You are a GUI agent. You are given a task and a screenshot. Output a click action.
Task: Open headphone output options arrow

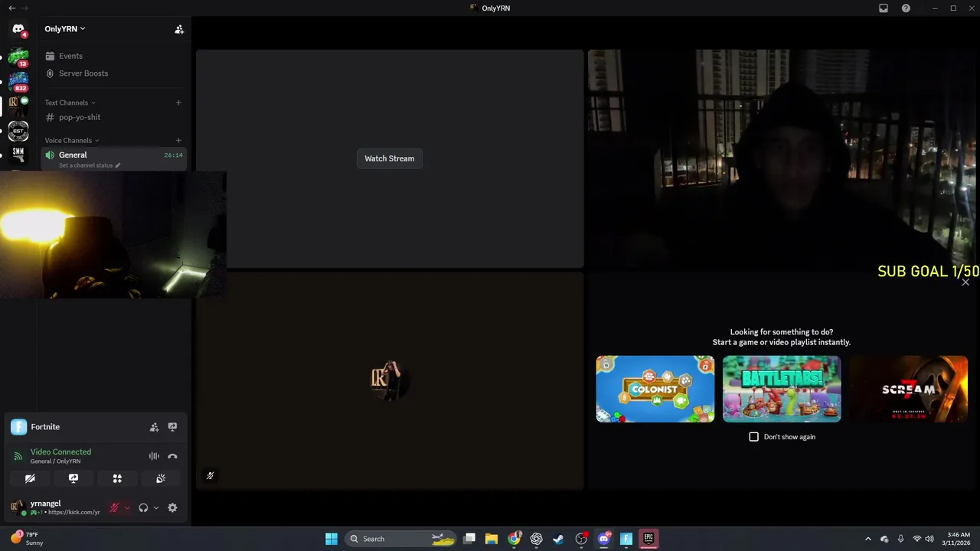point(156,508)
